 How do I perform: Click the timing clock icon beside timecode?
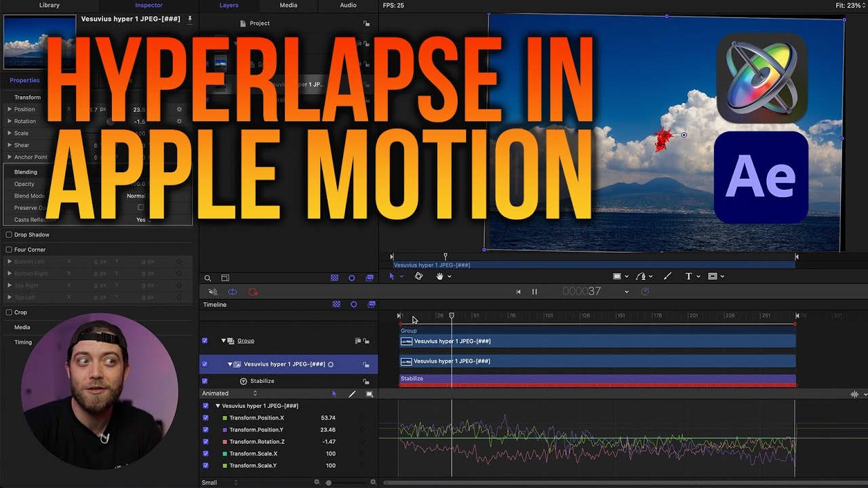pos(645,291)
